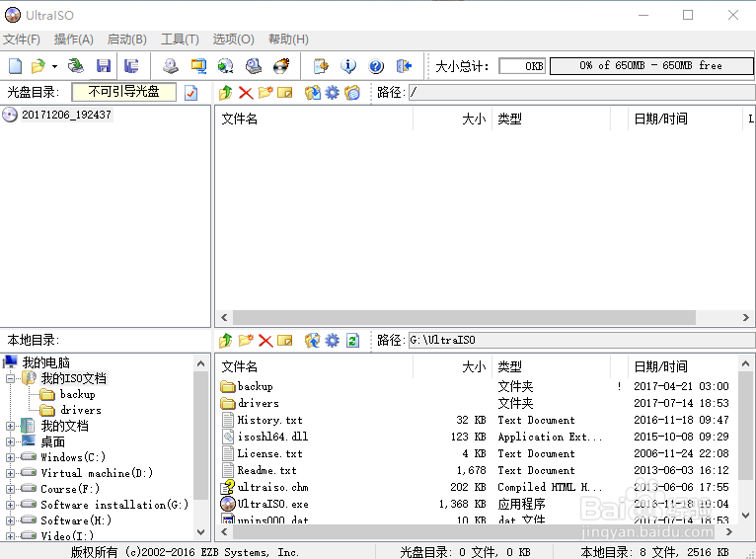Click the 650MB capacity usage bar
Viewport: 756px width, 559px height.
[x=651, y=66]
